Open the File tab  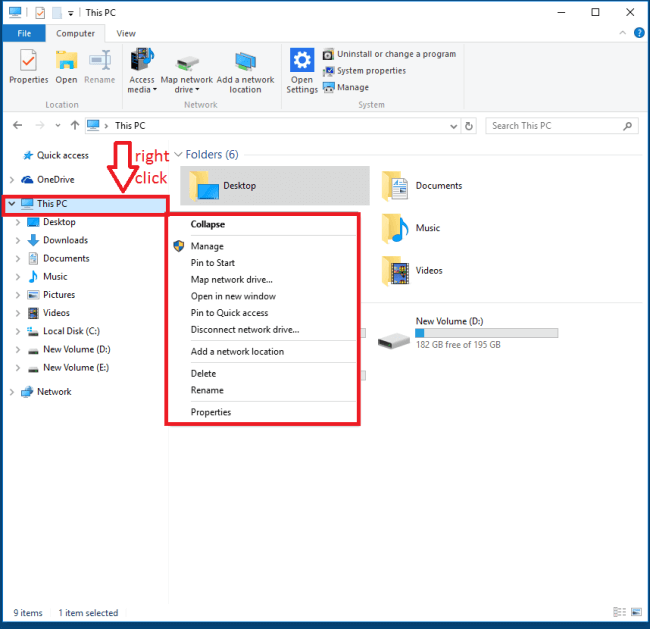click(x=24, y=34)
